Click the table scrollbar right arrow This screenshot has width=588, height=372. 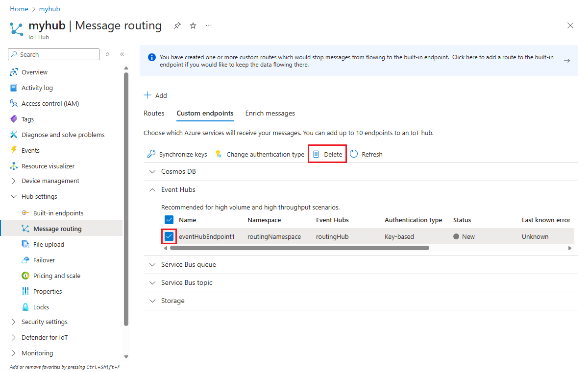click(570, 248)
